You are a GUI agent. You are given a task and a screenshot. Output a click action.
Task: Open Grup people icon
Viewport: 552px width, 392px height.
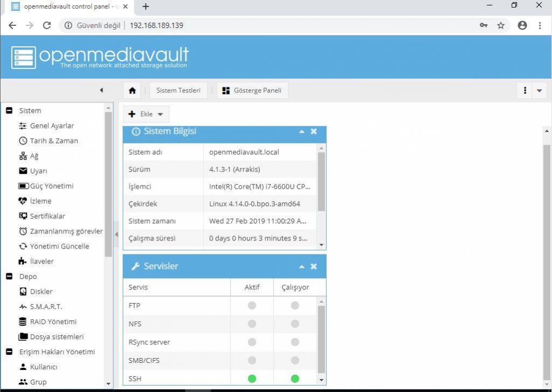click(23, 382)
